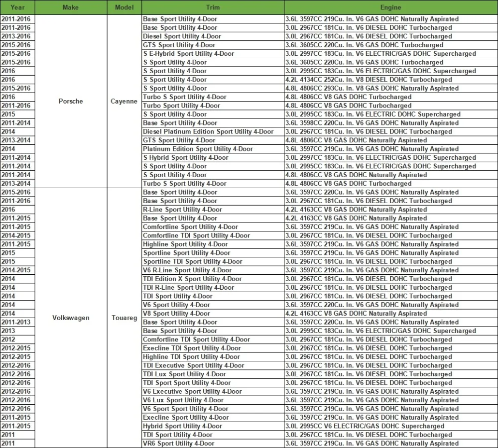Select 'Execline Sport Utility 4-Door' trim cell
This screenshot has height=448, width=498.
click(x=213, y=418)
